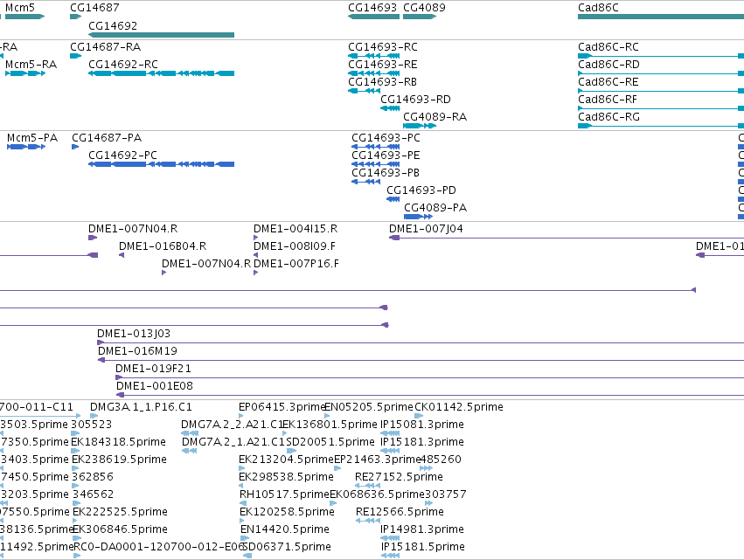Screen dimensions: 744x560
Task: Select the EP06415.3prime EST label
Action: tap(282, 407)
